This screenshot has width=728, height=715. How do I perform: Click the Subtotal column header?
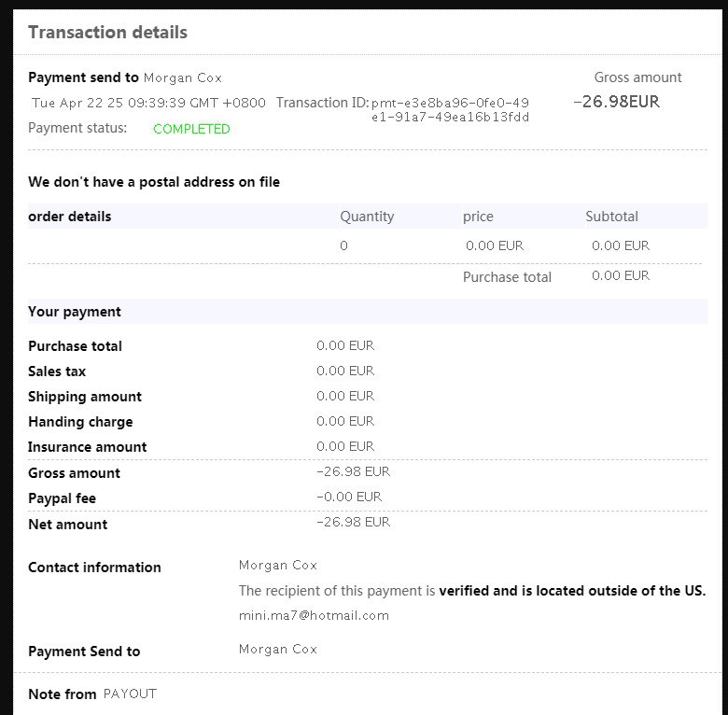611,217
